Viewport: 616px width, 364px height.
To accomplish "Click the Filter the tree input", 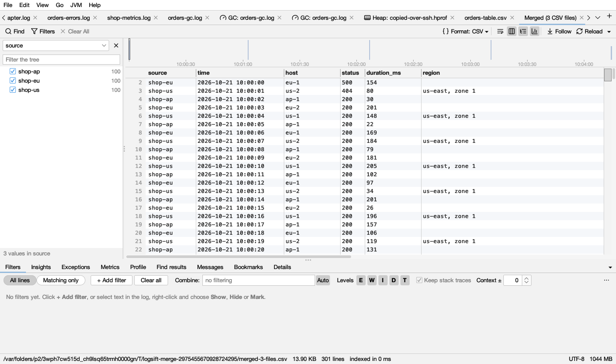I will (62, 59).
